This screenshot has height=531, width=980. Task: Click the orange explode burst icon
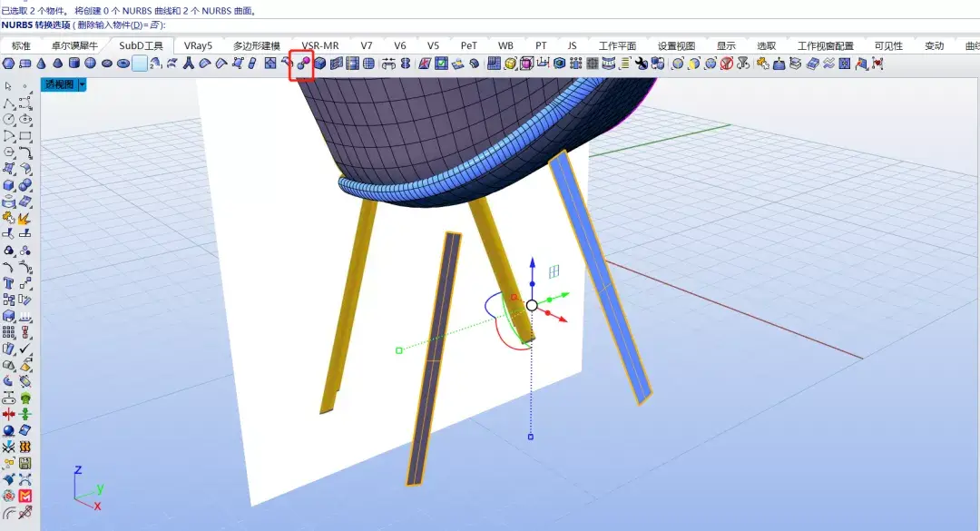(25, 218)
